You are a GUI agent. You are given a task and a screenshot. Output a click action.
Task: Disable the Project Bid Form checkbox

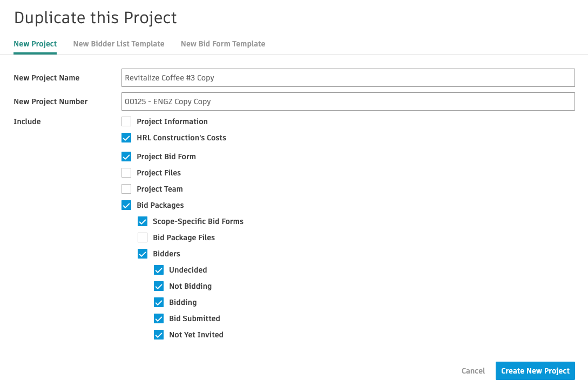(x=126, y=157)
